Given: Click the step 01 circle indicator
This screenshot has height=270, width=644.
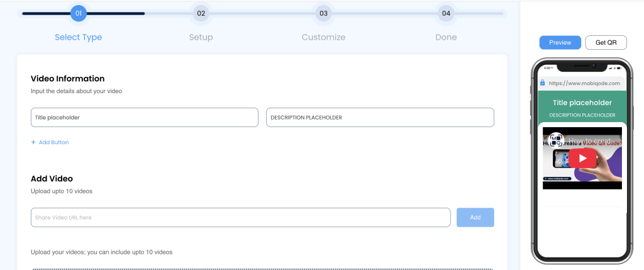Looking at the screenshot, I should (x=78, y=13).
